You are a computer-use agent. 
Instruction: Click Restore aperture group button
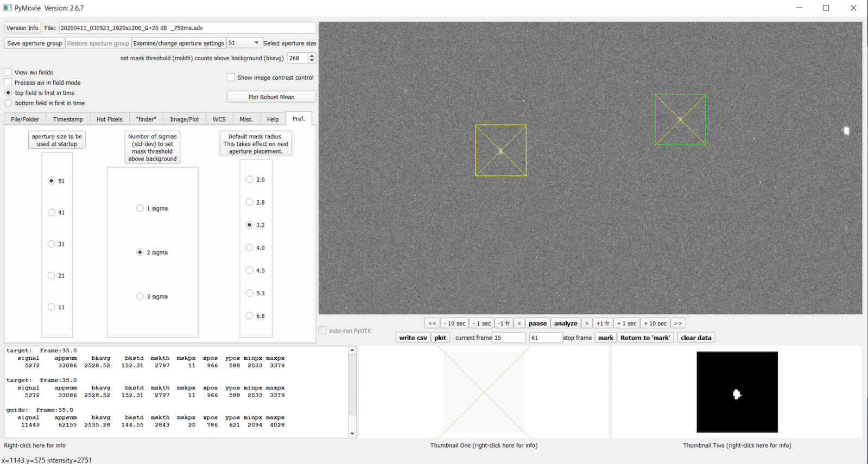(98, 43)
